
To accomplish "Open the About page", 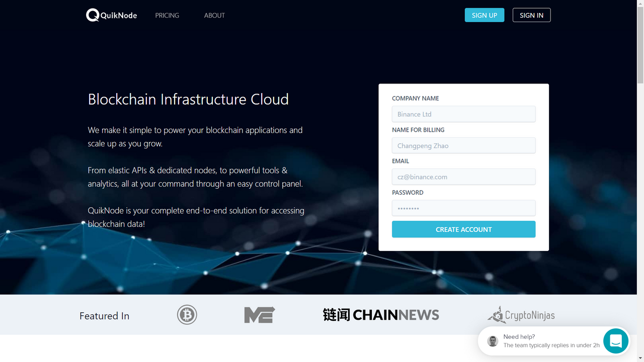I will 214,16.
